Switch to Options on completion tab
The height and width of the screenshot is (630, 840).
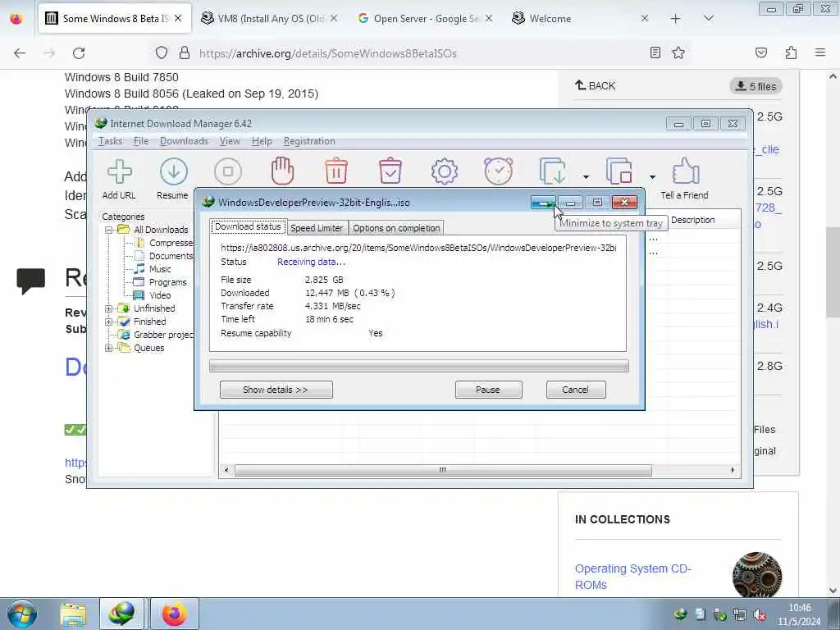[x=396, y=228]
